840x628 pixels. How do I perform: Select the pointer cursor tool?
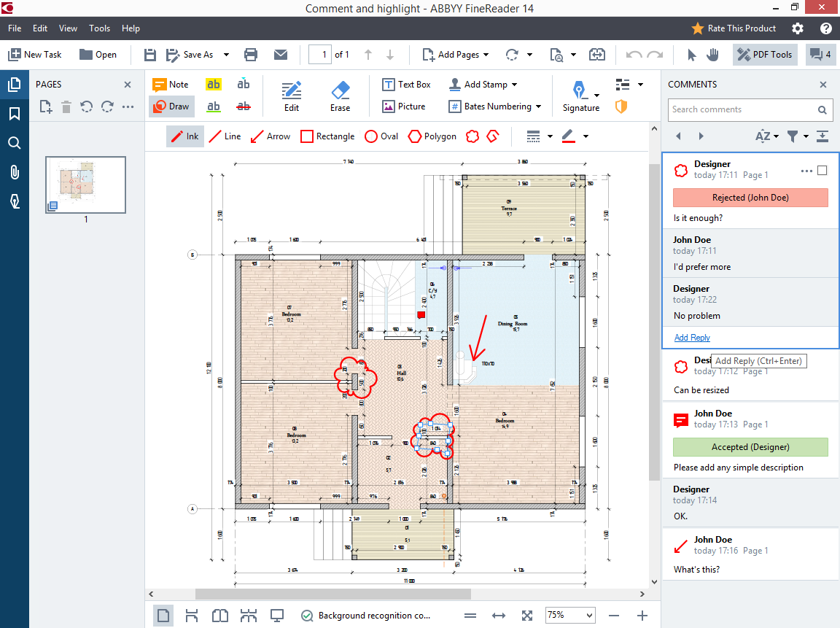[x=691, y=55]
